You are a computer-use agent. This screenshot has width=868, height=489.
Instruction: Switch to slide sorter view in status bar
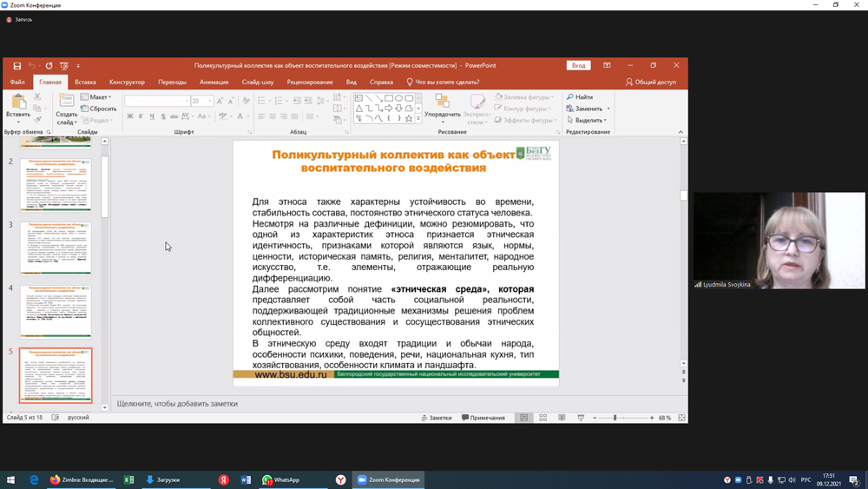pyautogui.click(x=543, y=418)
